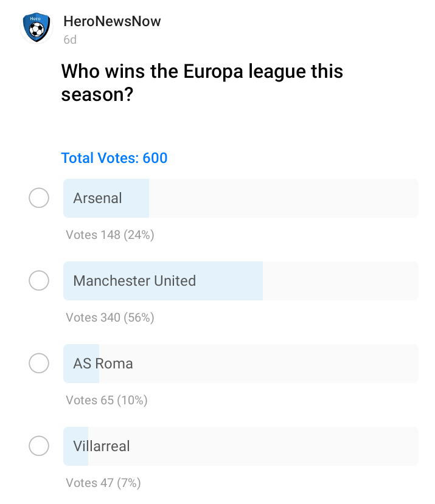This screenshot has width=435, height=504.
Task: Click the unfilled gray part of the Arsenal bar
Action: click(x=284, y=198)
